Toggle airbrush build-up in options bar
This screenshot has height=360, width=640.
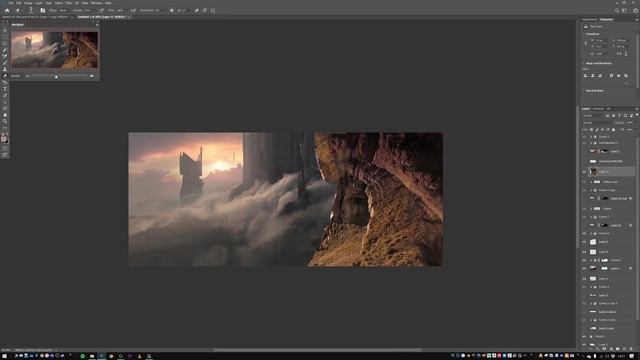click(x=133, y=10)
